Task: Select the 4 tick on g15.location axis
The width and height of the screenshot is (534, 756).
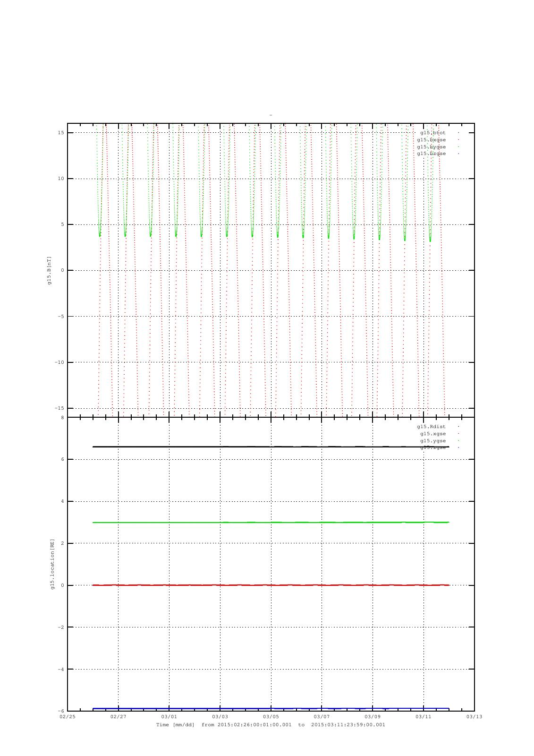Action: [62, 501]
